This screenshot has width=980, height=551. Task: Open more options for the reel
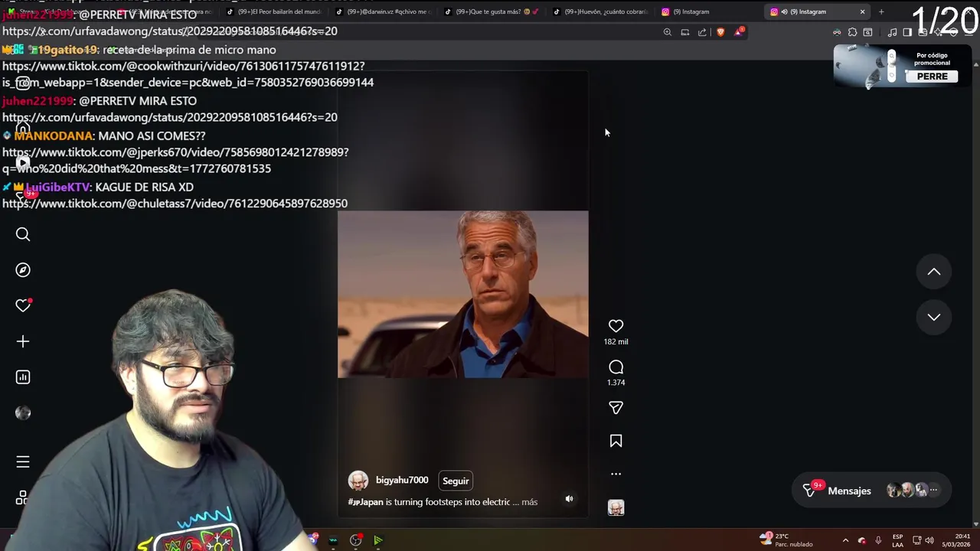click(616, 474)
